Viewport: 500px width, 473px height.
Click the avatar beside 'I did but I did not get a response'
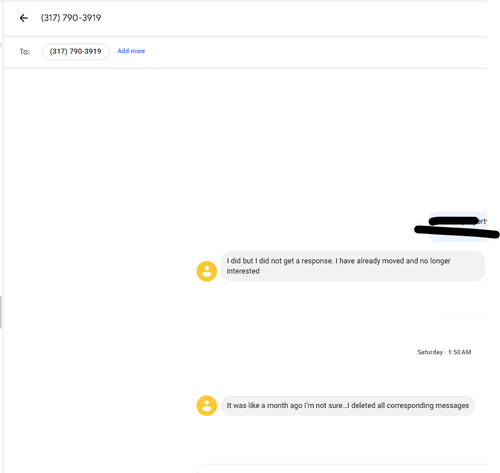click(x=207, y=271)
